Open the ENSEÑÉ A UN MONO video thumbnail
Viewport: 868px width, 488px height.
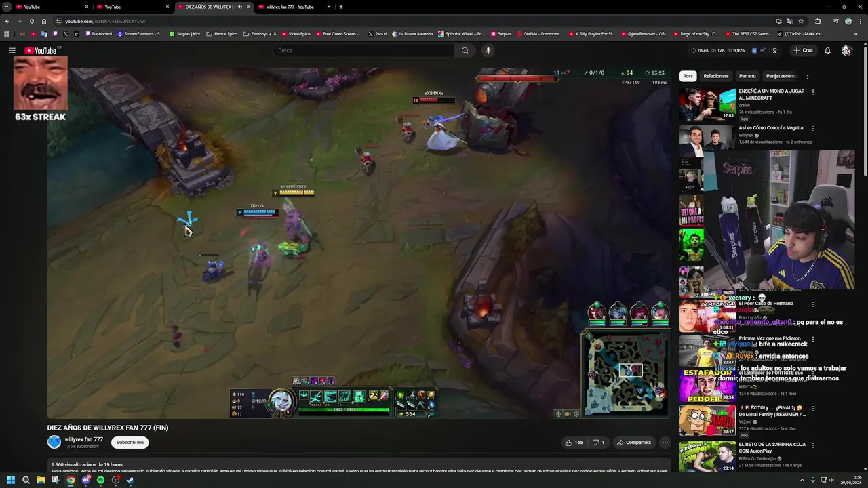coord(707,103)
